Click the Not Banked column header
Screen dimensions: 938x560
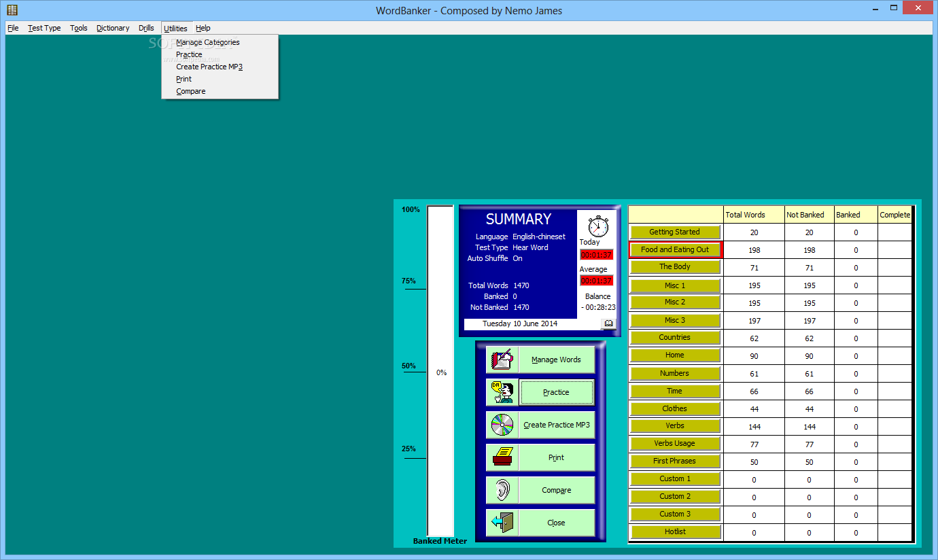pos(809,215)
